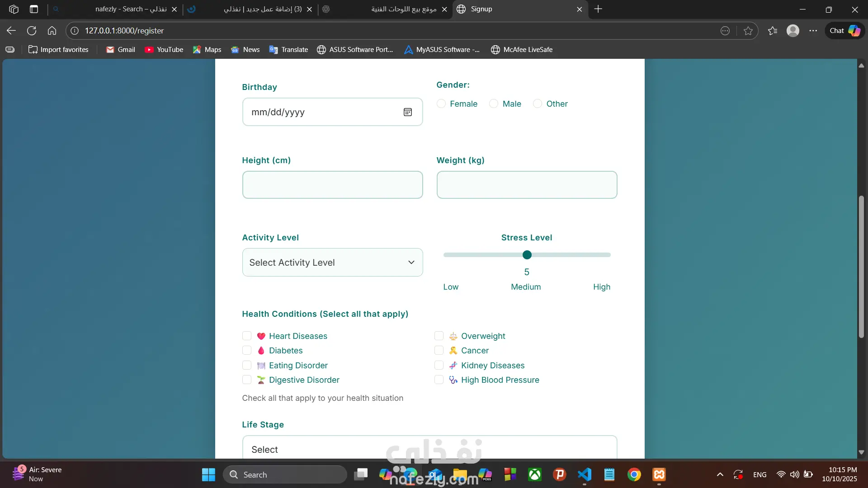Click the Gmail favorites link

[121, 50]
